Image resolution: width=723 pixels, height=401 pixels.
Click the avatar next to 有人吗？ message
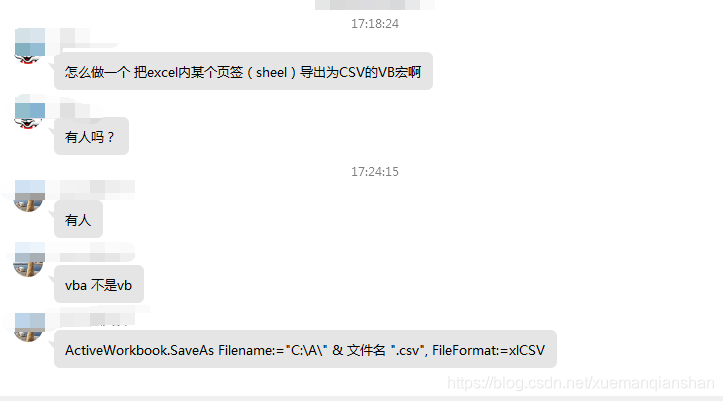coord(30,112)
